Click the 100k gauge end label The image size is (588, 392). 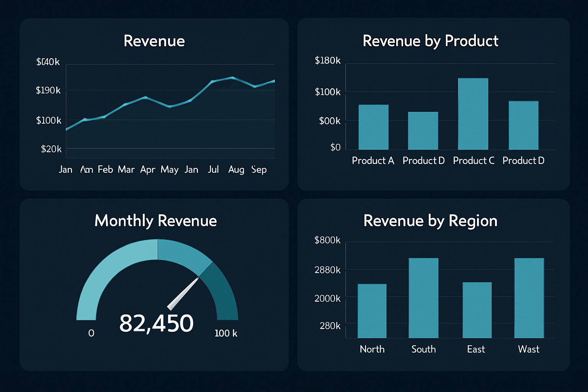(x=226, y=333)
